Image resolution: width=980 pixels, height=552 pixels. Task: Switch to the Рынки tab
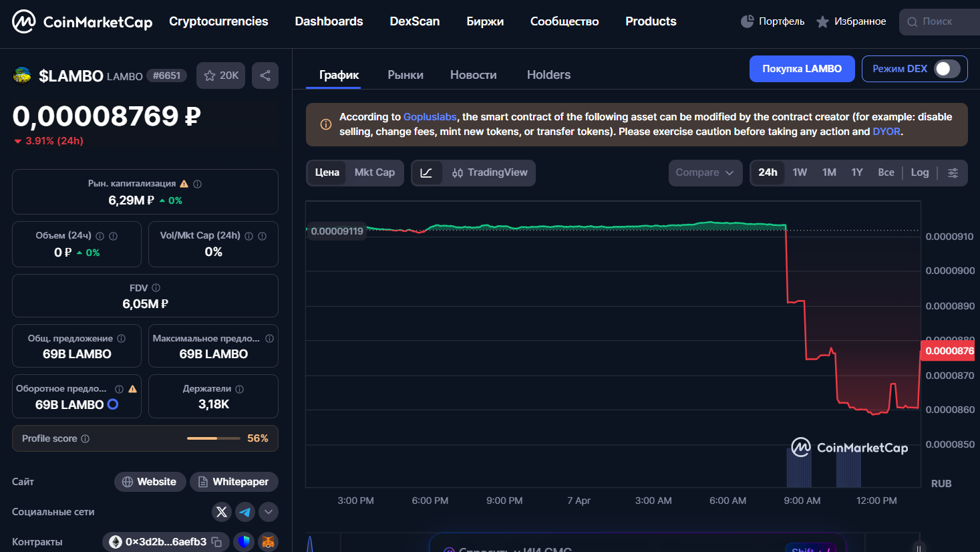tap(405, 75)
